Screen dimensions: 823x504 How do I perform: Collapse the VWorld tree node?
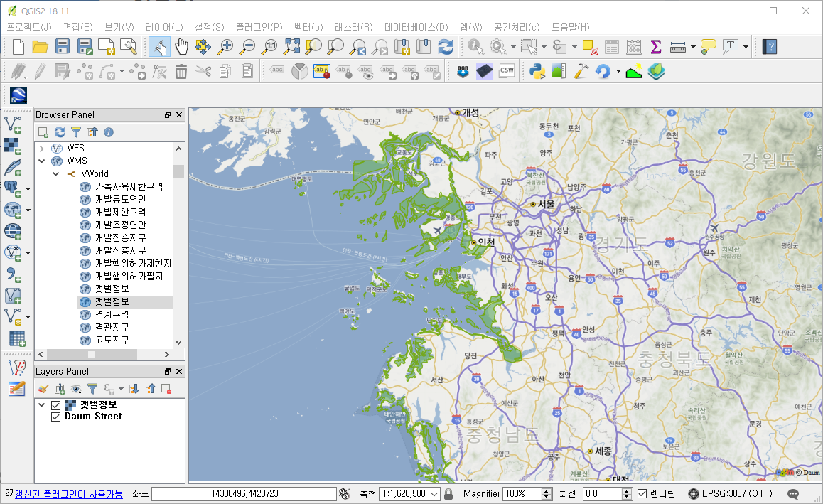[56, 173]
